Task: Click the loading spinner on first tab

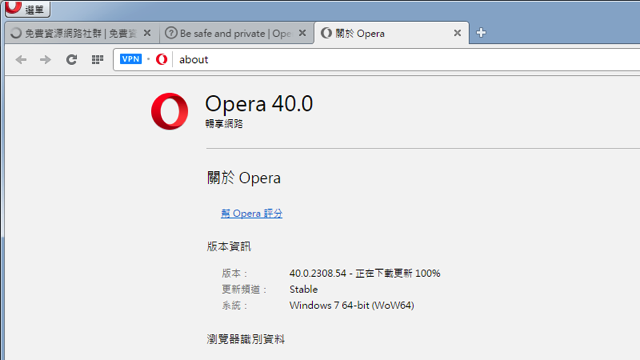Action: pos(16,33)
